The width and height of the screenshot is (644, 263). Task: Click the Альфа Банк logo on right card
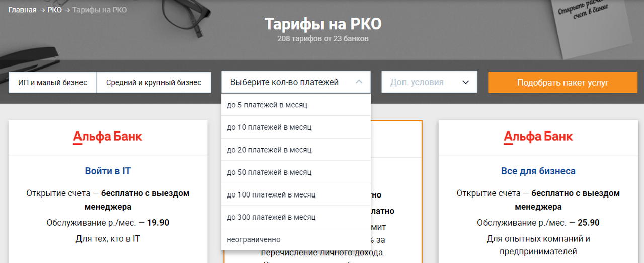[x=538, y=137]
